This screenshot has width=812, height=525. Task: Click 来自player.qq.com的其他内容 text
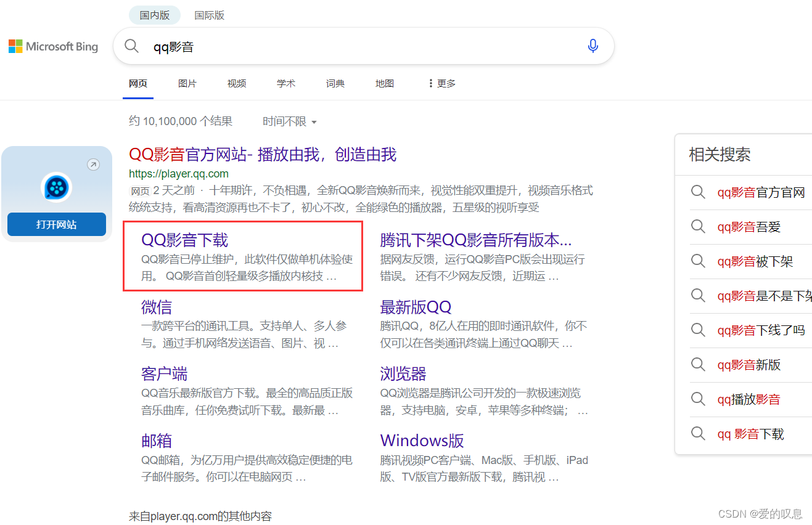pos(200,516)
